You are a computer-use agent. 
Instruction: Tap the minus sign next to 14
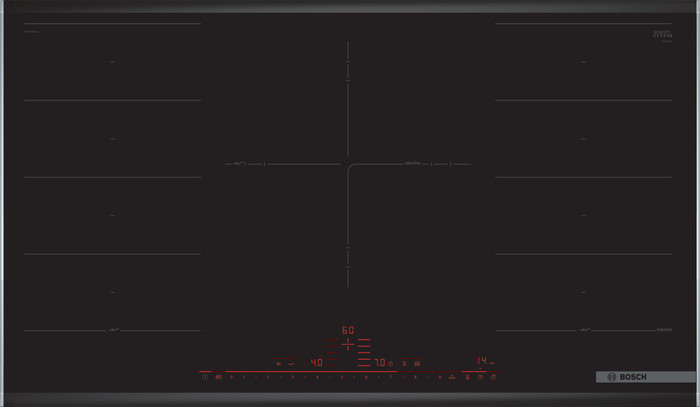492,363
